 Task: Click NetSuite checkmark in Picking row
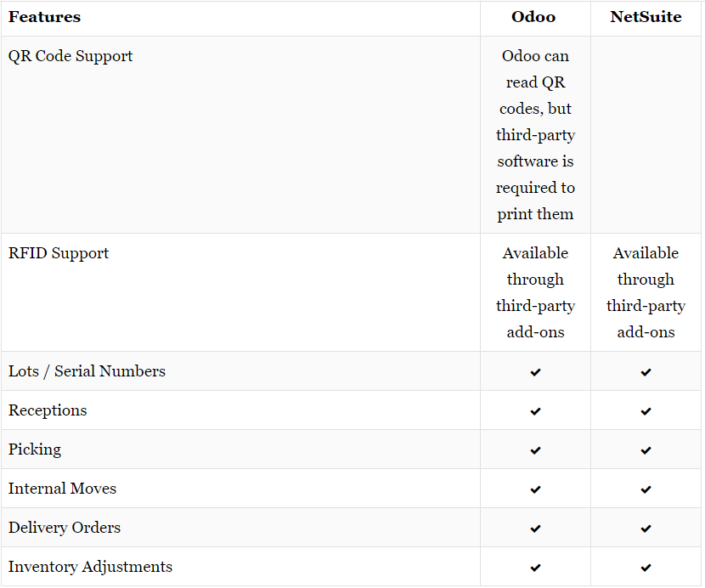646,450
